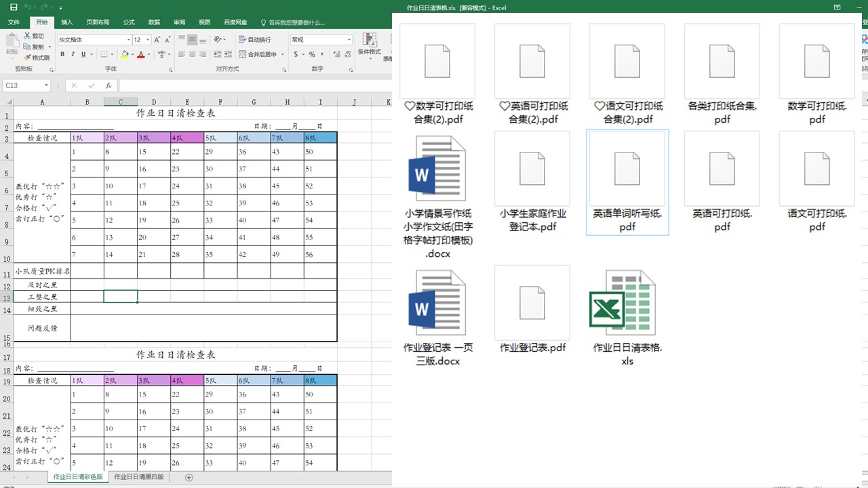This screenshot has height=488, width=868.
Task: Open the font name dropdown in the ribbon
Action: 128,39
